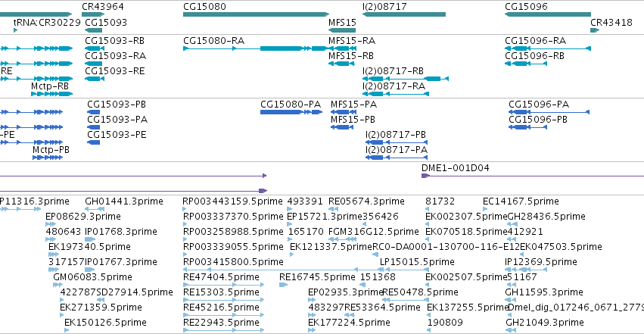Select transcript CG15093-RE

click(114, 71)
